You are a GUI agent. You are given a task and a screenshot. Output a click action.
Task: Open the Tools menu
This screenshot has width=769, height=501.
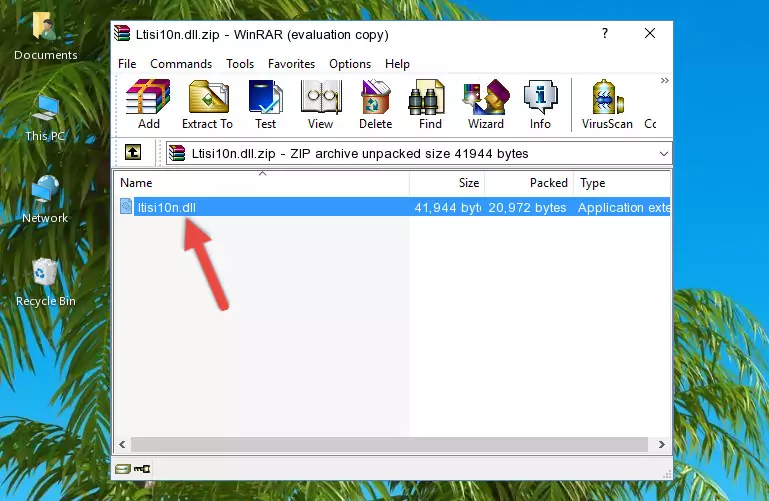tap(240, 64)
